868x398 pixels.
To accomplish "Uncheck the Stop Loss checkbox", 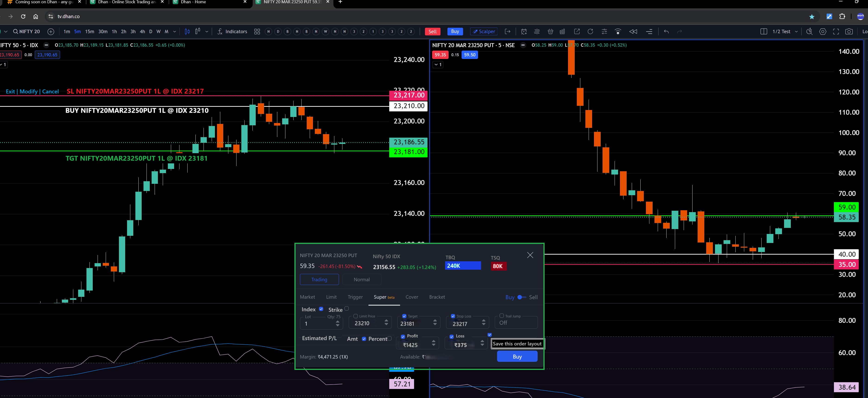I will 453,316.
